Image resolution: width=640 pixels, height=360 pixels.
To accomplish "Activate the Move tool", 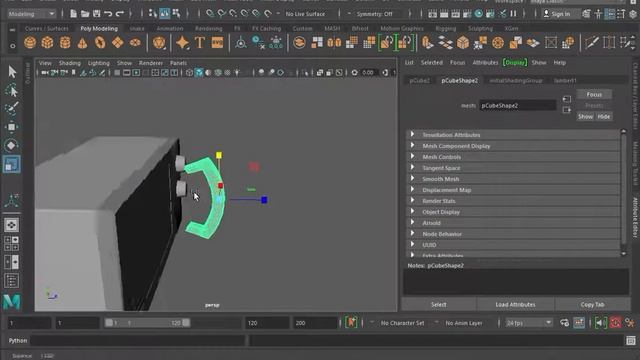I will pyautogui.click(x=12, y=127).
